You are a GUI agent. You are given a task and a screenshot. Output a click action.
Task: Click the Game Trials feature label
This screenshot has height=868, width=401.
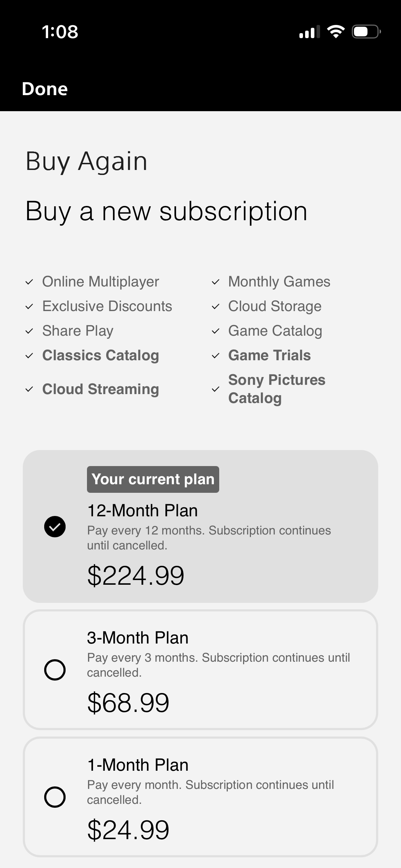[x=269, y=355]
